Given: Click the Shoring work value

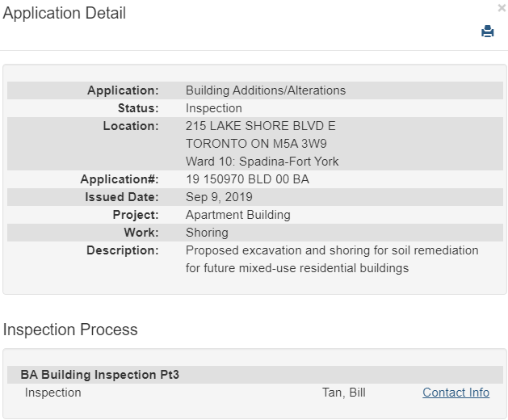Looking at the screenshot, I should [207, 233].
